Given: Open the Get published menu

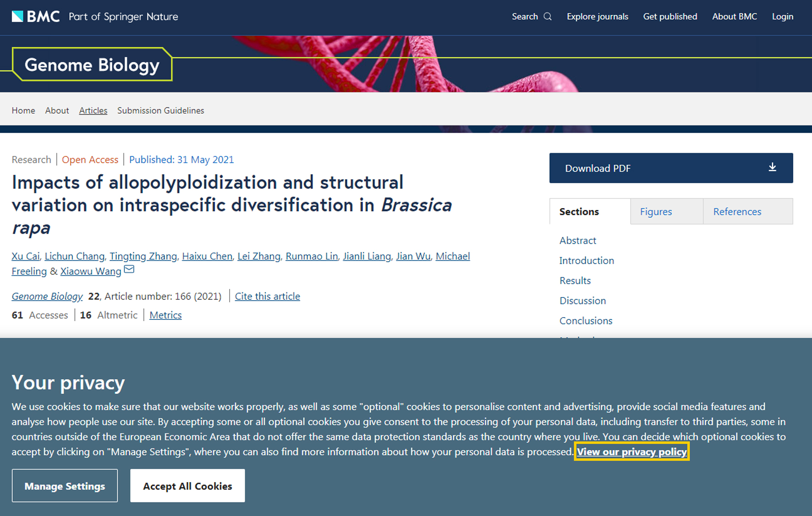Looking at the screenshot, I should click(x=670, y=16).
